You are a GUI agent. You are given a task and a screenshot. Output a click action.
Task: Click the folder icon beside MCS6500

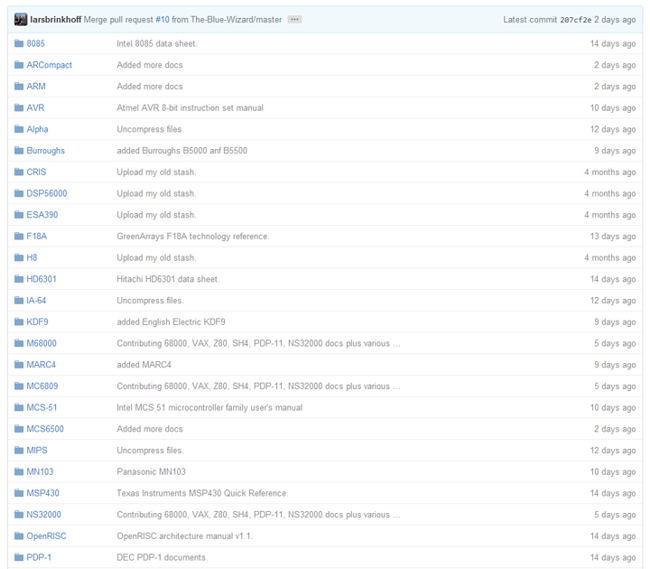click(19, 429)
